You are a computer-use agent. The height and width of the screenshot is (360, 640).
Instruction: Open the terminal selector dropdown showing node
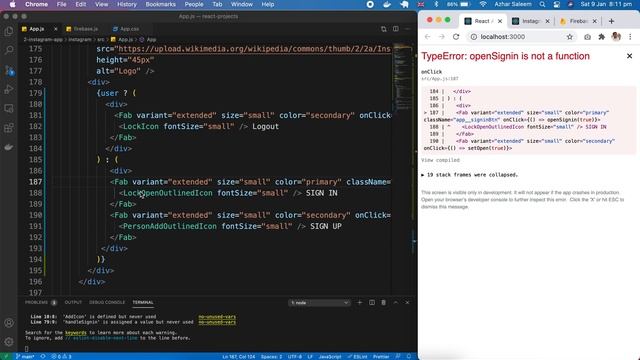click(x=319, y=303)
